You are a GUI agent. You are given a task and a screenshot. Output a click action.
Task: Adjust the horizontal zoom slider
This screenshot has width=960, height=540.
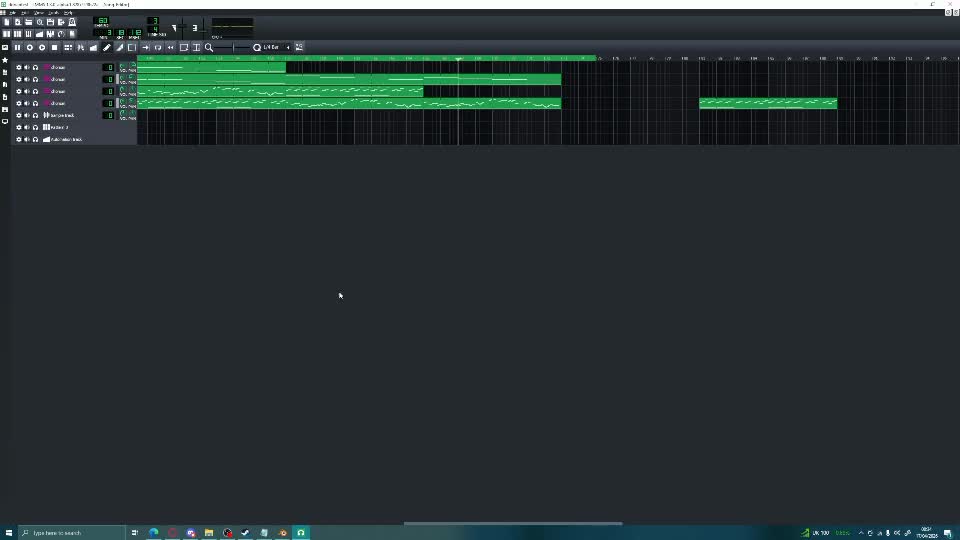point(233,47)
